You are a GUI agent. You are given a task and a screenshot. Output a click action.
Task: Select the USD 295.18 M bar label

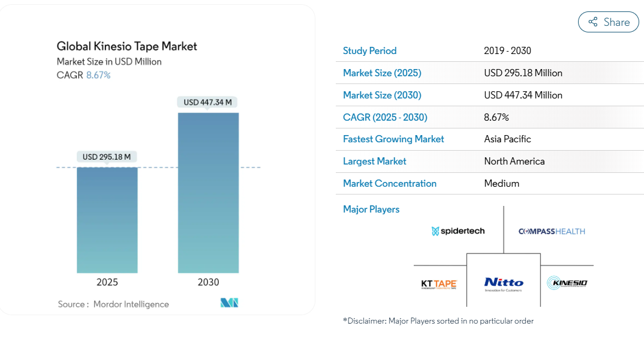coord(106,157)
